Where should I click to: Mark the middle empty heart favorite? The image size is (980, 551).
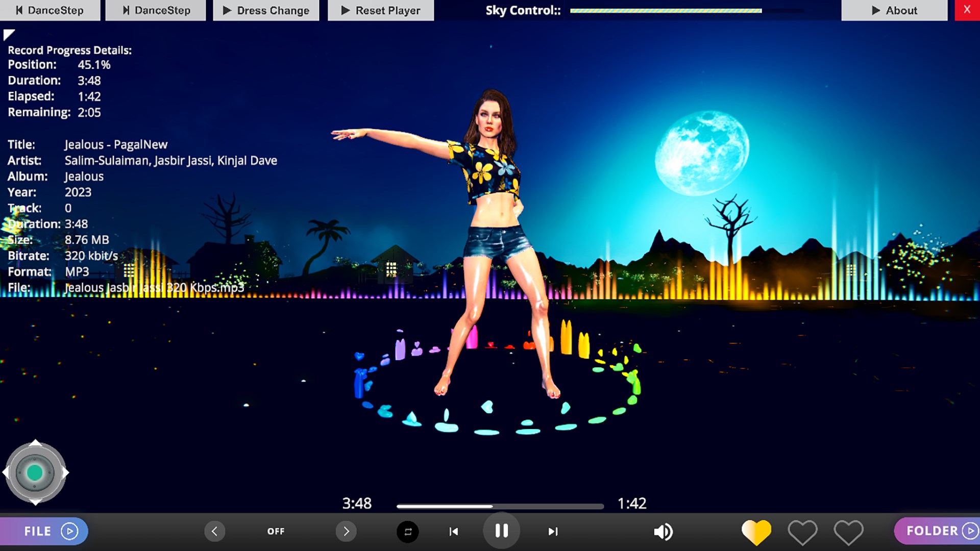click(x=802, y=532)
